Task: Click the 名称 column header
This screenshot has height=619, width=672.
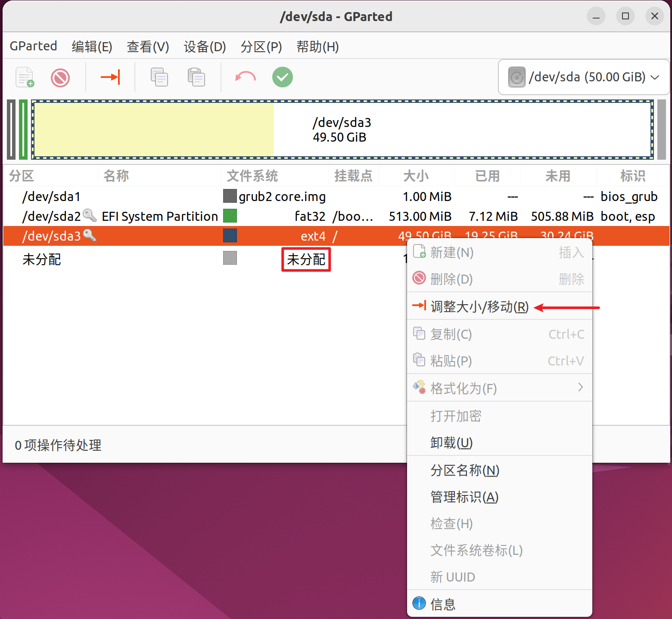Action: pyautogui.click(x=159, y=176)
